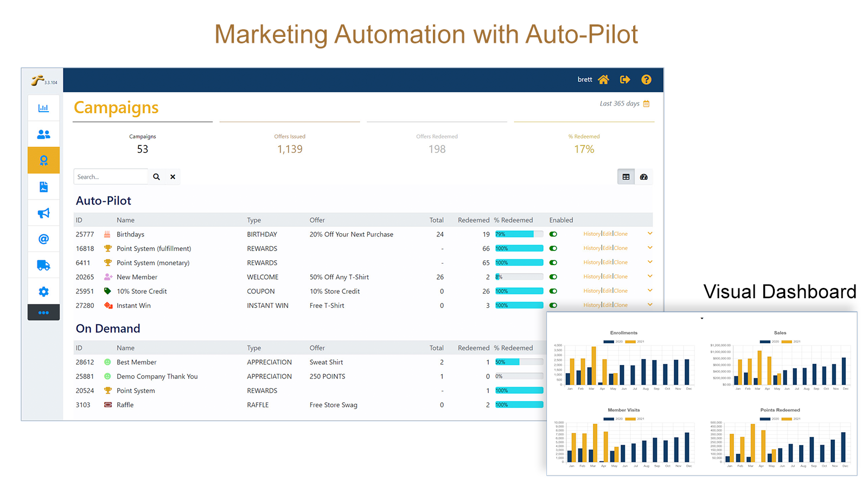Expand the sidebar more dots button

tap(43, 312)
